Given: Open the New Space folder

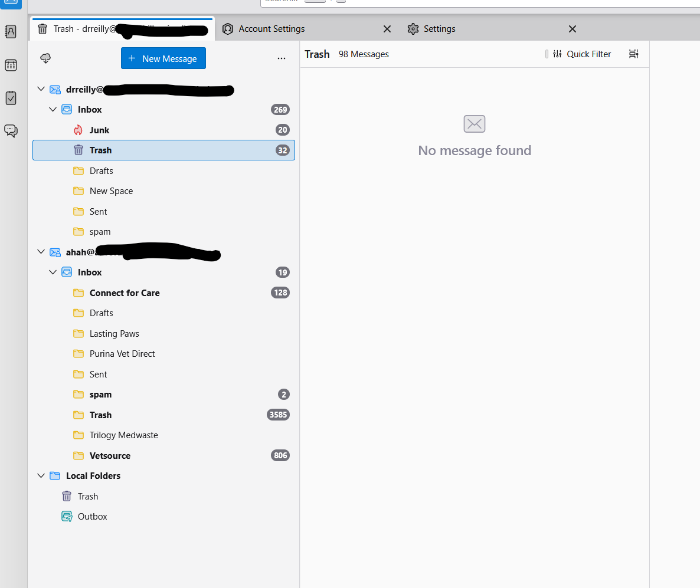Looking at the screenshot, I should [x=163, y=191].
